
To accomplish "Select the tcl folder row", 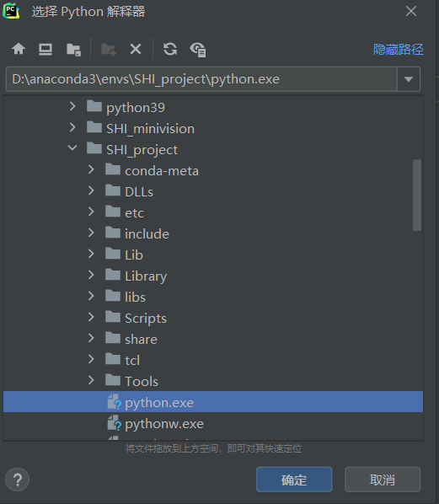I will tap(213, 361).
